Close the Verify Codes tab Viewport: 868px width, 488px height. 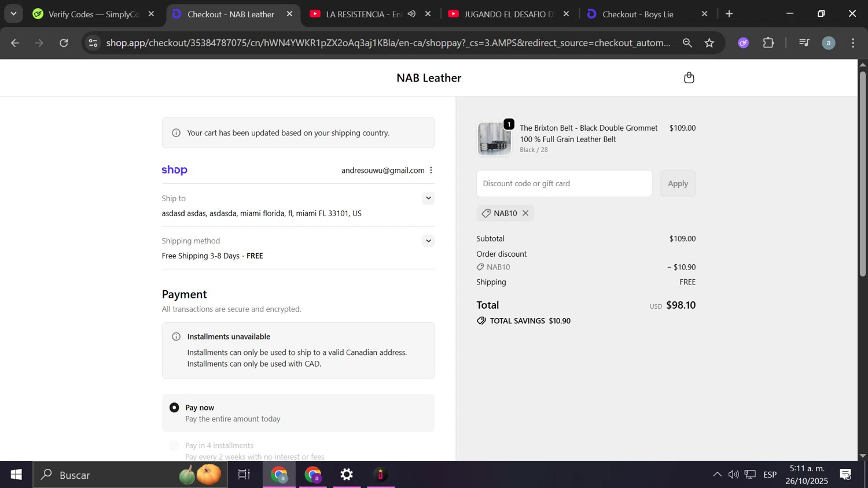click(152, 14)
